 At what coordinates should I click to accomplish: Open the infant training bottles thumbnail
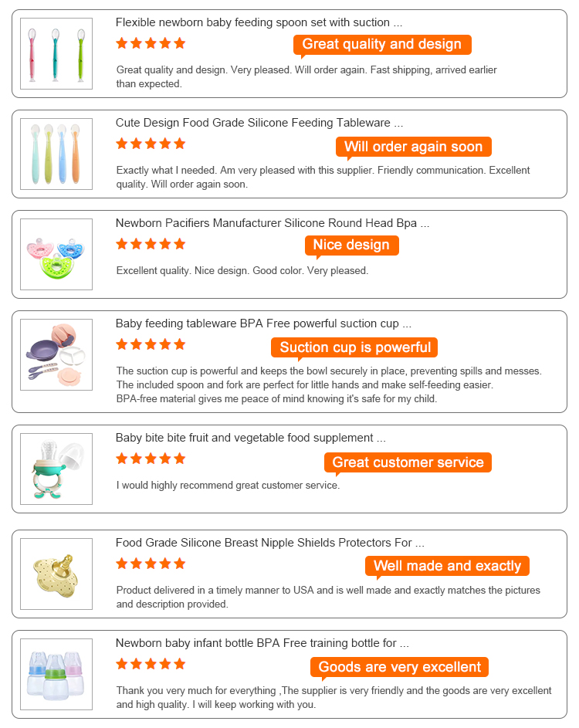pos(56,675)
